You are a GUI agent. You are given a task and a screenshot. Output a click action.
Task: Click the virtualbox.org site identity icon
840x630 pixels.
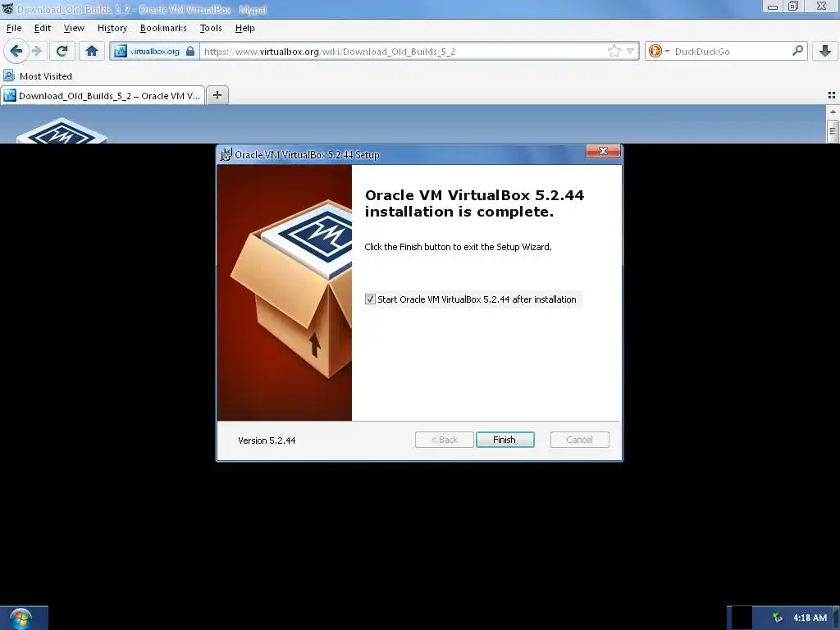(x=121, y=51)
